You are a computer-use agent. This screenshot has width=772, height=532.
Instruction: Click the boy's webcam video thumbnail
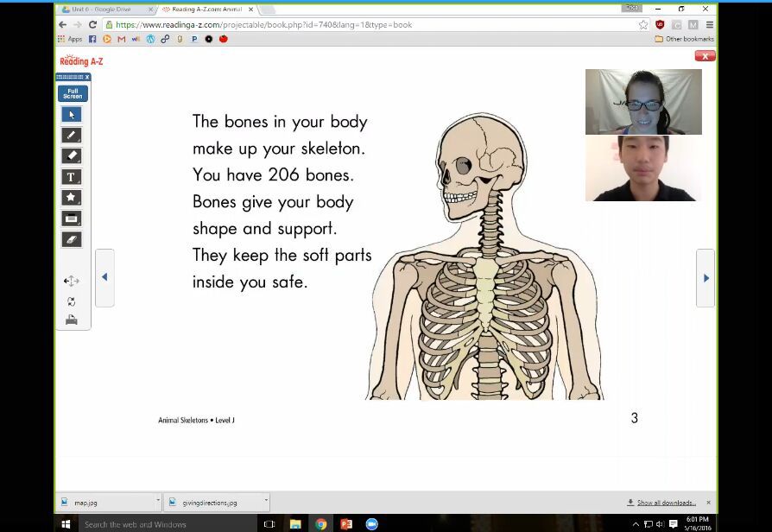pos(643,168)
